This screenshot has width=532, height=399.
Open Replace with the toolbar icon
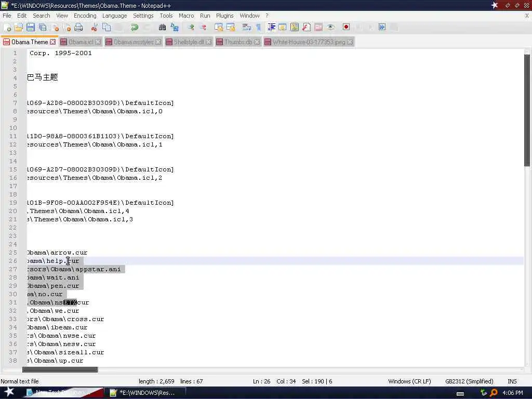pos(175,28)
